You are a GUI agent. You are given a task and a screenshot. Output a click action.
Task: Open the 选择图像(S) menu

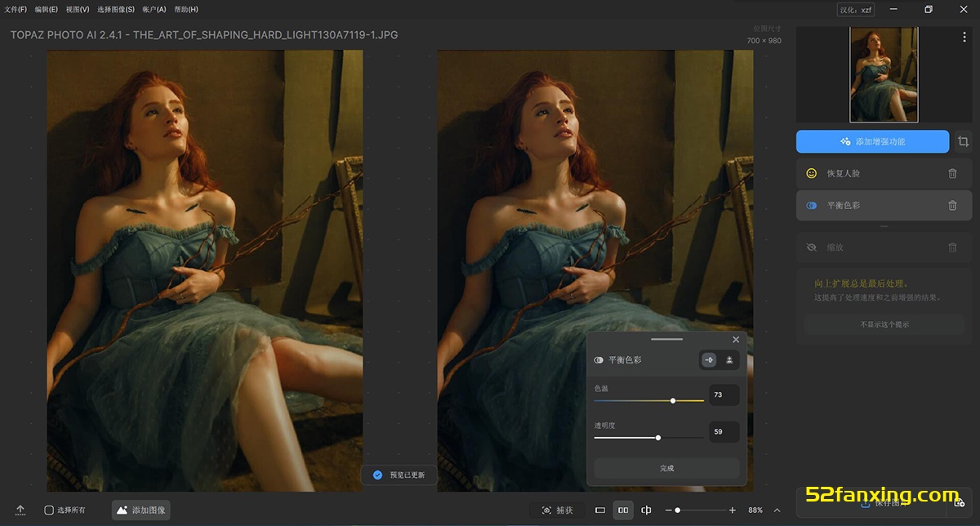coord(116,10)
